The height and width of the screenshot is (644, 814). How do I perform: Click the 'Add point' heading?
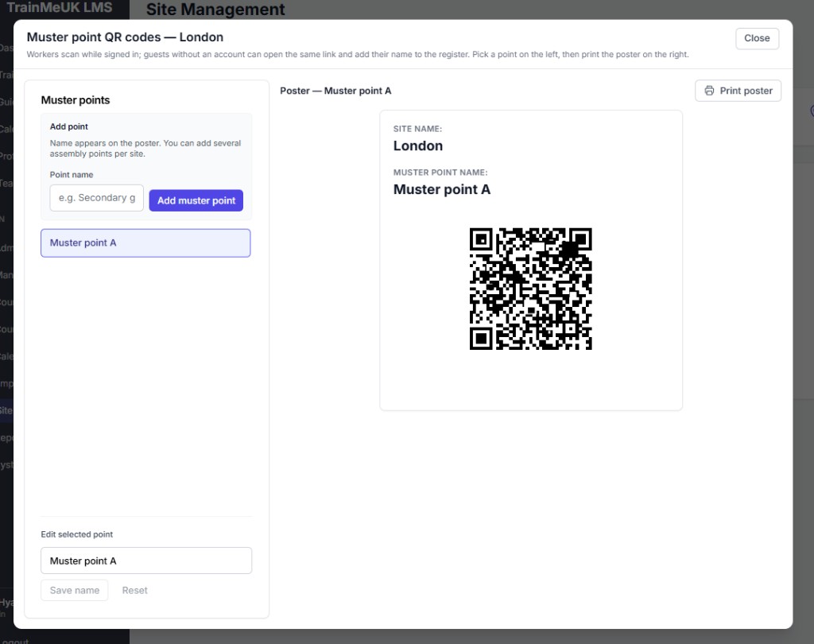(69, 126)
